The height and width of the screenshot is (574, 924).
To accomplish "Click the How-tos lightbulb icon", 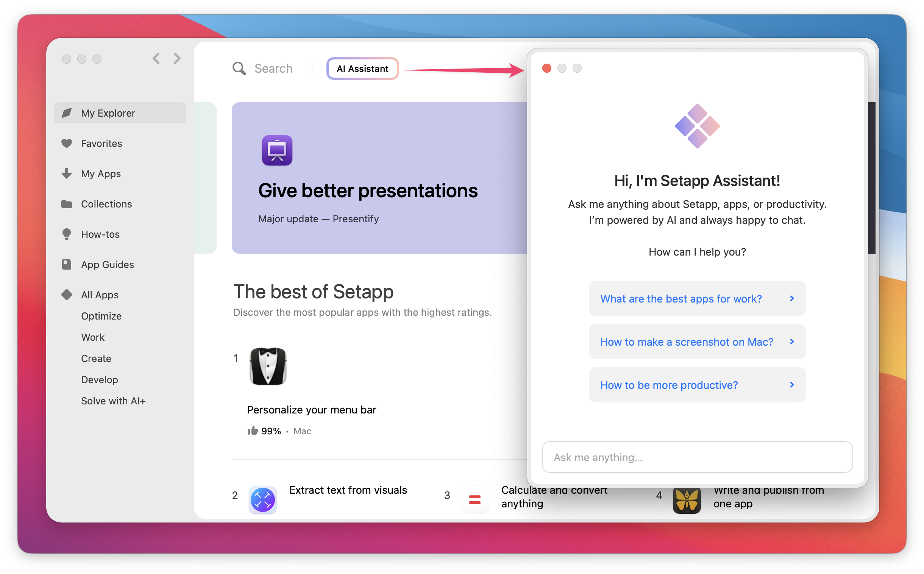I will (67, 234).
